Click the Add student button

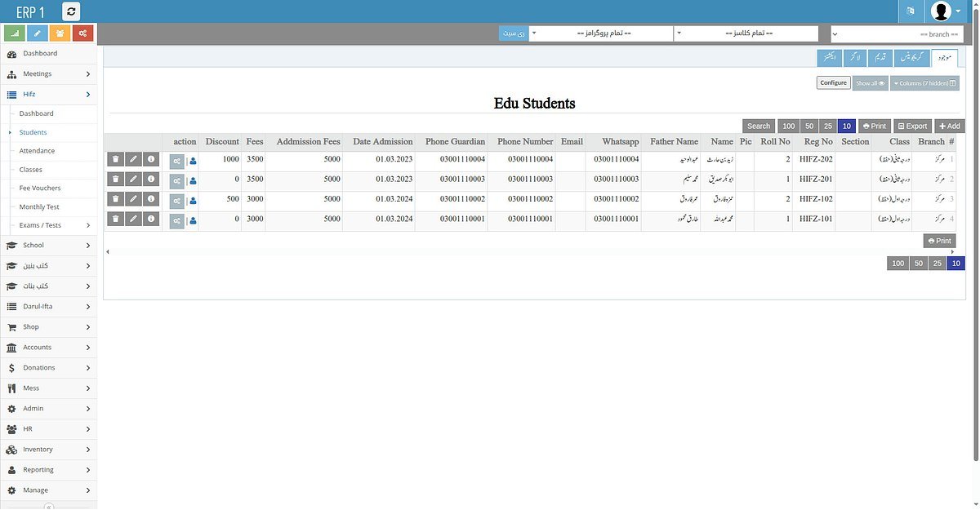[x=950, y=126]
